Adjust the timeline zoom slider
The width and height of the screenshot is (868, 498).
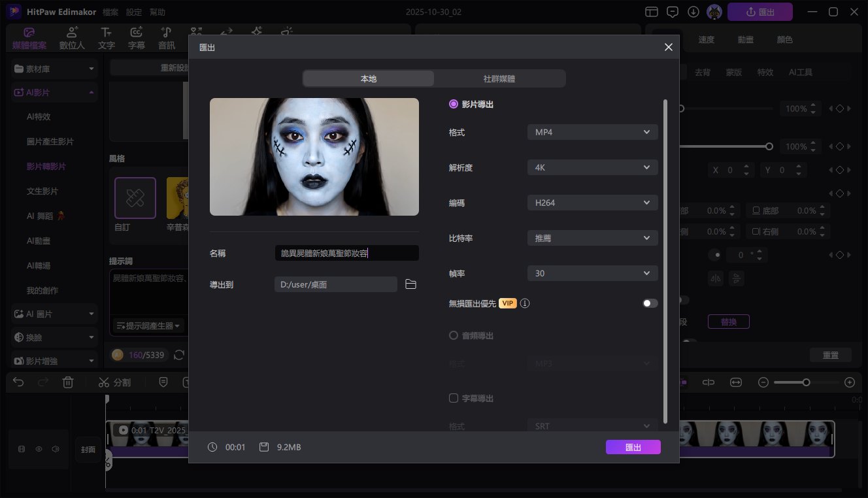pos(807,382)
